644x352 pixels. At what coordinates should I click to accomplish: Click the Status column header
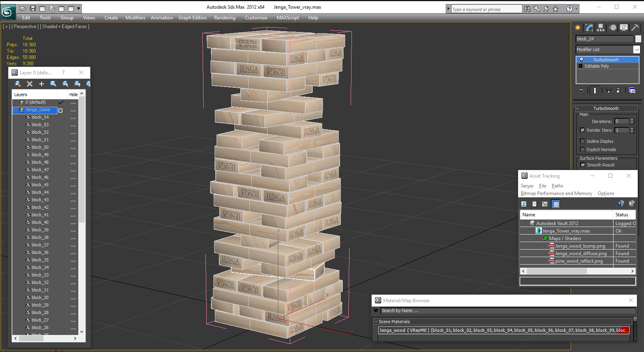click(624, 215)
